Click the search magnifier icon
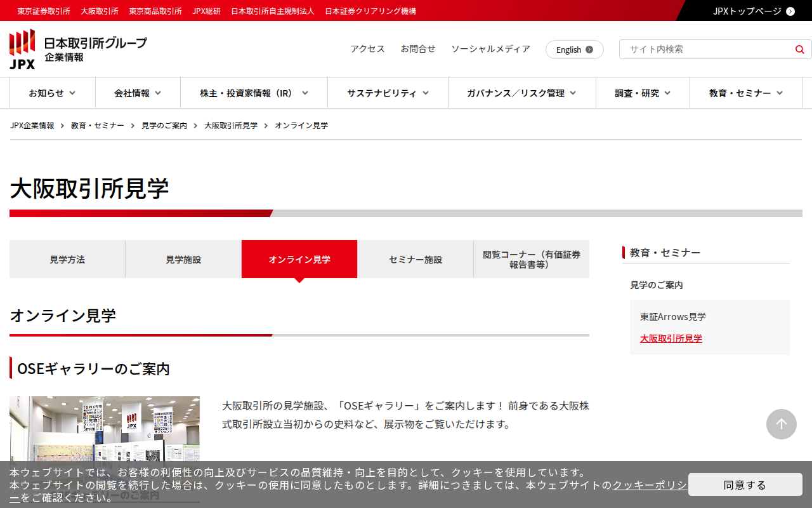The image size is (812, 508). (x=799, y=50)
